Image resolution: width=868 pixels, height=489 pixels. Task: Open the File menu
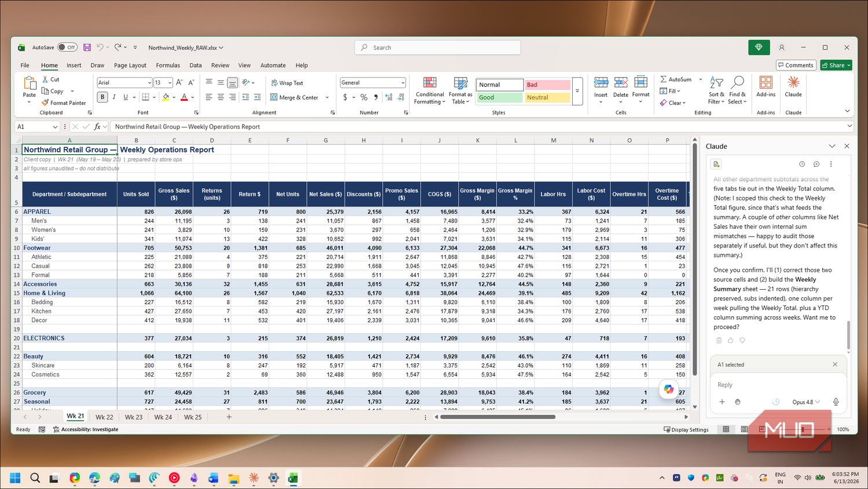pyautogui.click(x=25, y=65)
